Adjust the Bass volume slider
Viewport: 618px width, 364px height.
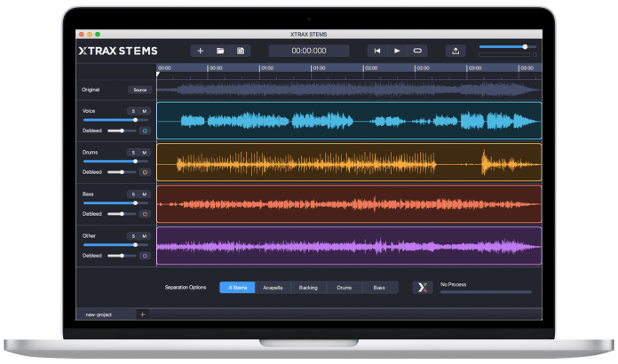[115, 203]
